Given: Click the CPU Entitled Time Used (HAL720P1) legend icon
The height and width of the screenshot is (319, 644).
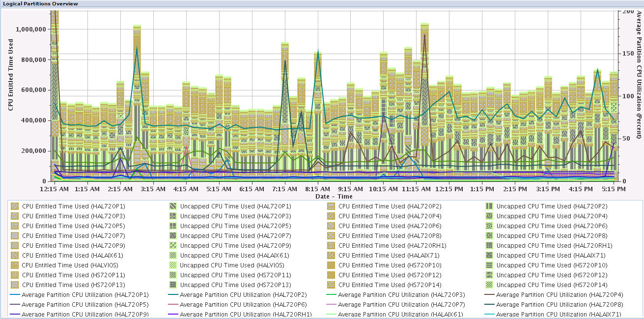Looking at the screenshot, I should tap(15, 206).
